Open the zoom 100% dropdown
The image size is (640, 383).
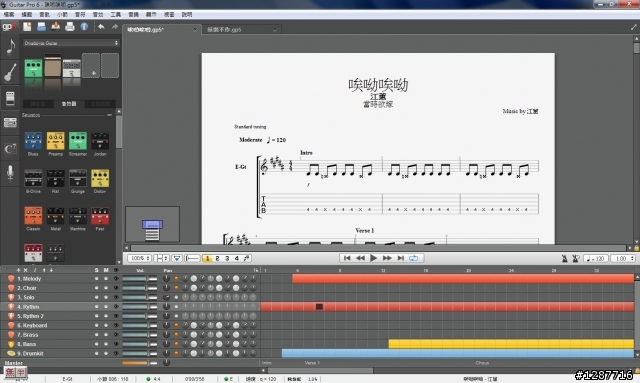[139, 258]
